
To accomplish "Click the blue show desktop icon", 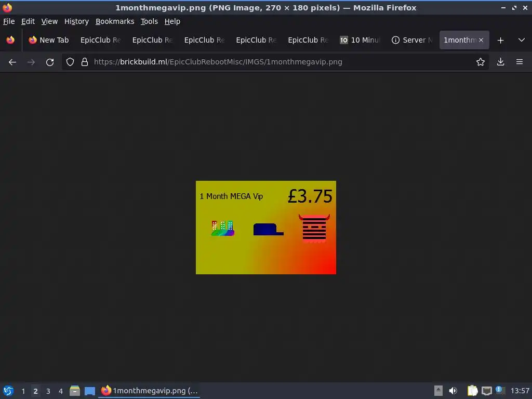I will (x=90, y=391).
